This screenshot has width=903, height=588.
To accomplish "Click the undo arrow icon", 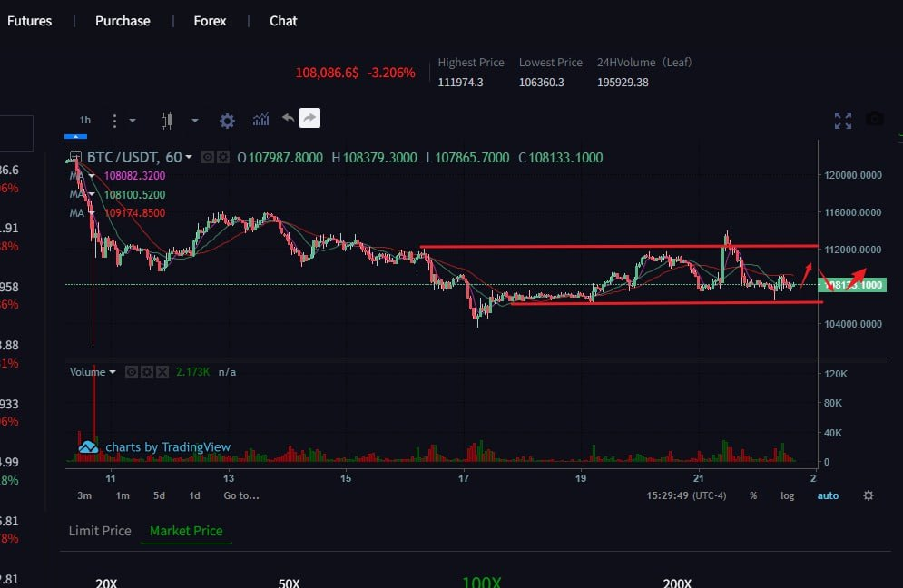I will tap(288, 118).
